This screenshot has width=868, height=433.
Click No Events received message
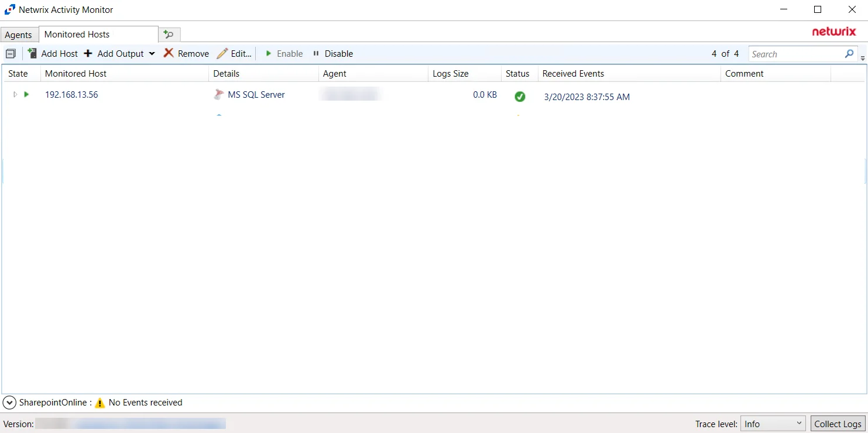point(146,403)
